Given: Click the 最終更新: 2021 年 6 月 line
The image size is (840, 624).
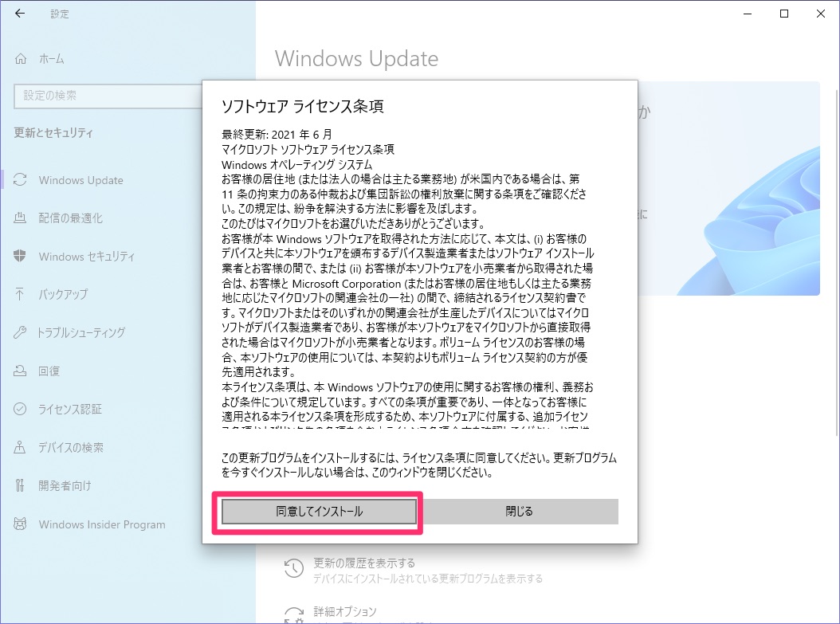Looking at the screenshot, I should pyautogui.click(x=277, y=134).
